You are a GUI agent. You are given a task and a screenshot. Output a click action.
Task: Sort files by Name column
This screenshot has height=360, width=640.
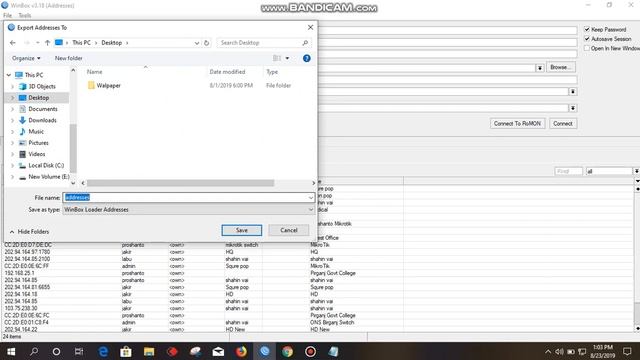click(x=95, y=72)
